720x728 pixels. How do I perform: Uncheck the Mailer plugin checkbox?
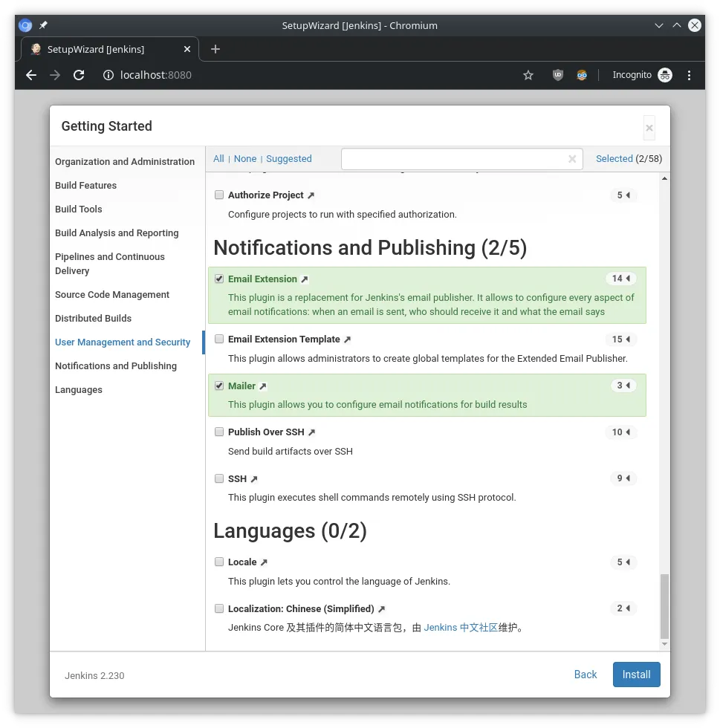[219, 386]
